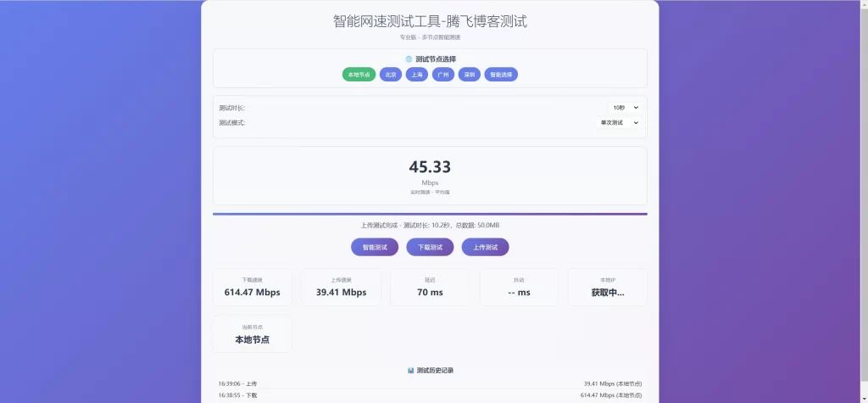Click the test progress bar
This screenshot has height=403, width=868.
430,214
